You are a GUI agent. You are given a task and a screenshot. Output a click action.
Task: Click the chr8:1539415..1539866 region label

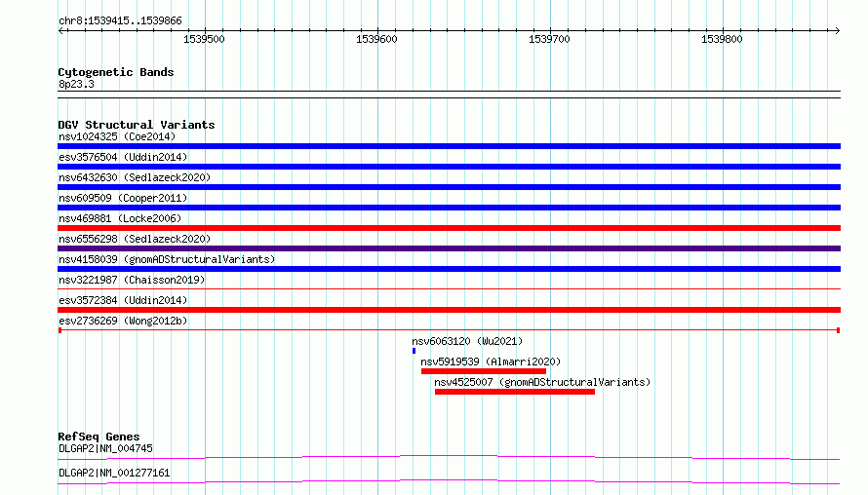coord(120,21)
